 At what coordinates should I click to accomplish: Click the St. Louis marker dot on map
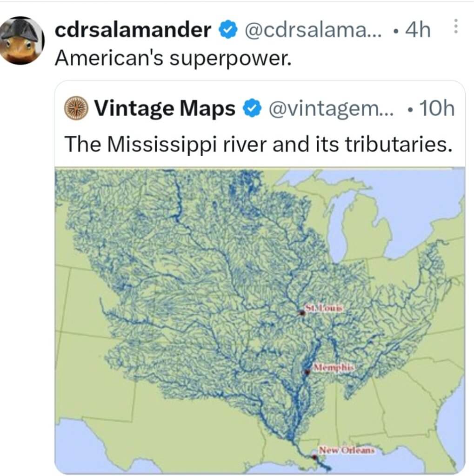(302, 313)
